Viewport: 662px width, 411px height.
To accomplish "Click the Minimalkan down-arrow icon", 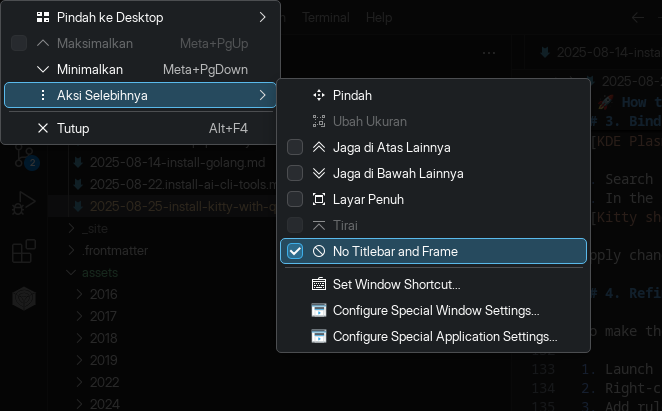I will [43, 69].
